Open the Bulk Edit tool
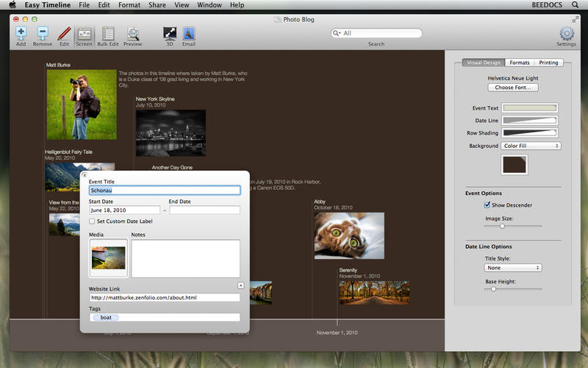 coord(109,34)
